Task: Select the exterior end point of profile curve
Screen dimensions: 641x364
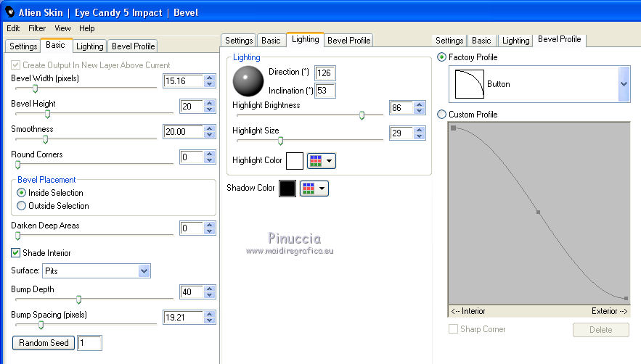Action: click(x=626, y=299)
